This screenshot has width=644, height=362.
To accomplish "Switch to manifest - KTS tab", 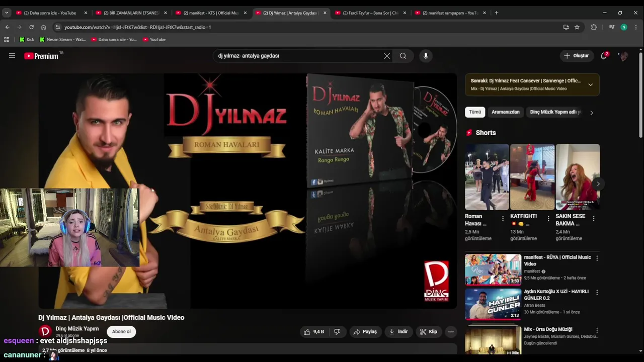I will click(x=211, y=13).
